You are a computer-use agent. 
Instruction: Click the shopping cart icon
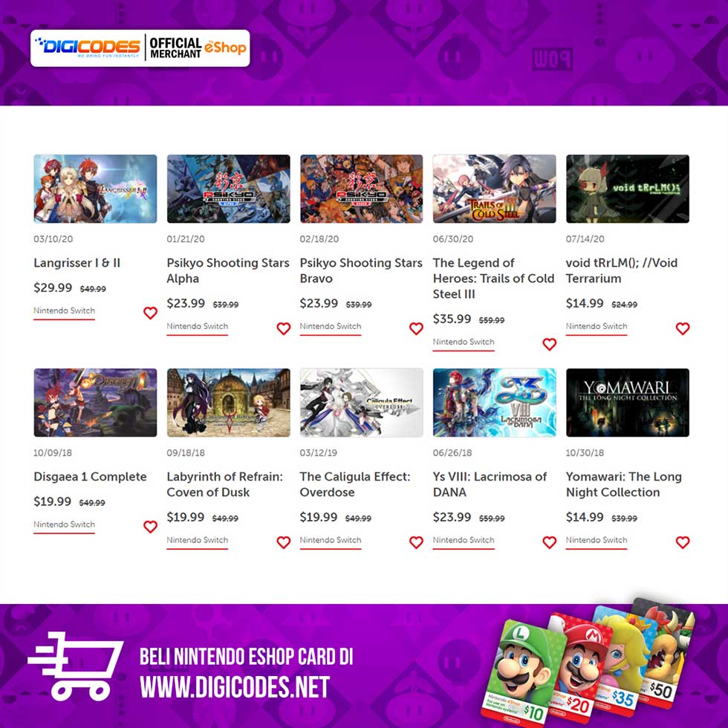click(76, 666)
